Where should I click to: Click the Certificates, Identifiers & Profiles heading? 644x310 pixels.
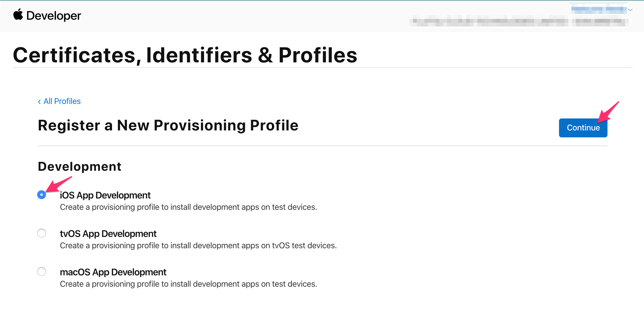pos(185,55)
